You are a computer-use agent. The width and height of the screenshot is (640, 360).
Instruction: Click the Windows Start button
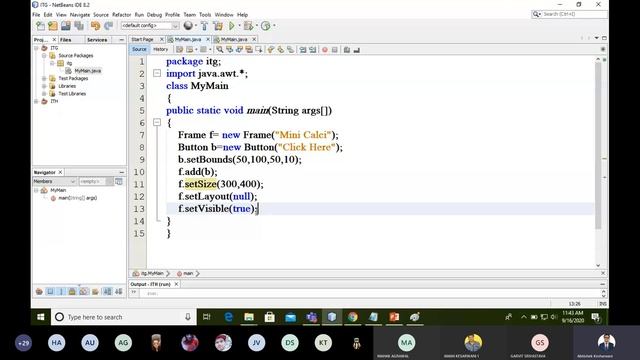click(x=40, y=317)
